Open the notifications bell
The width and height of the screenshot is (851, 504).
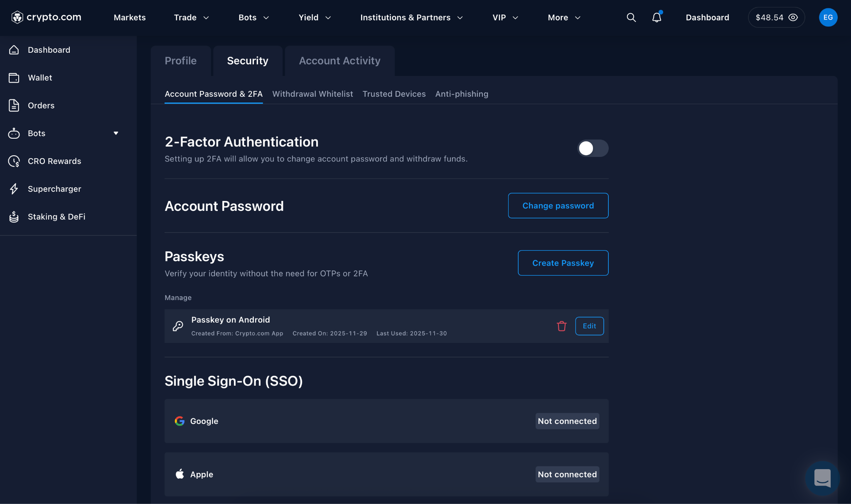coord(657,17)
